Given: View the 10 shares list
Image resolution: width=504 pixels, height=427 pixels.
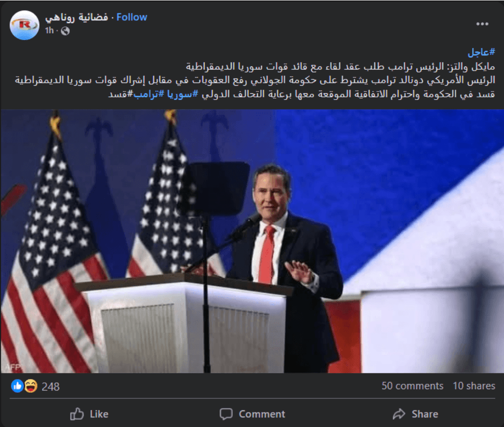Looking at the screenshot, I should point(475,386).
